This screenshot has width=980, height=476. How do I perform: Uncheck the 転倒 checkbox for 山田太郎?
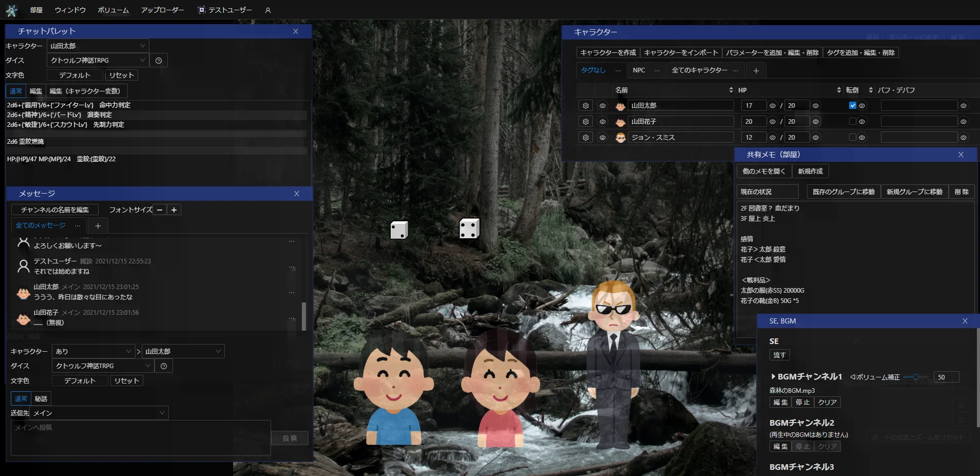click(853, 106)
